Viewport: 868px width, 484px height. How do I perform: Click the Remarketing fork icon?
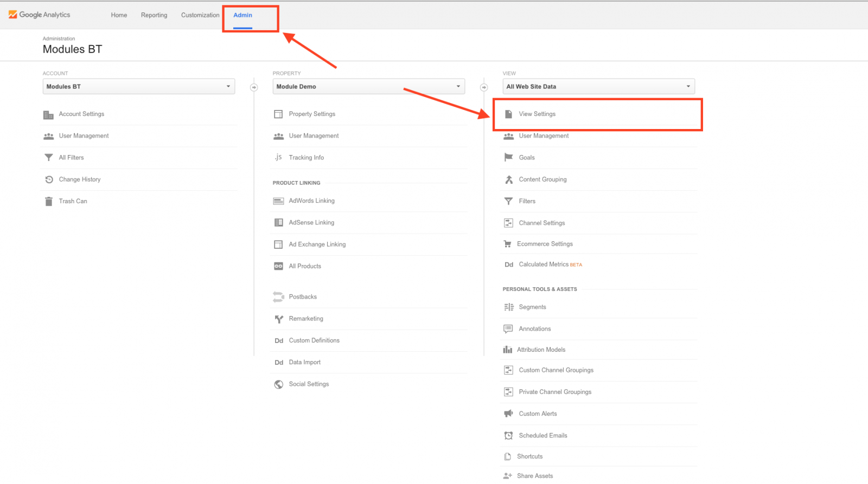[x=279, y=319]
